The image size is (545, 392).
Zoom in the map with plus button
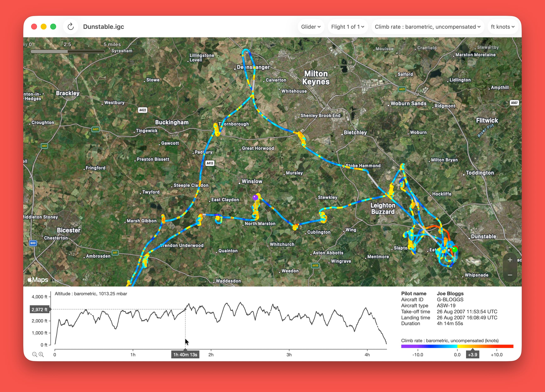click(x=510, y=260)
